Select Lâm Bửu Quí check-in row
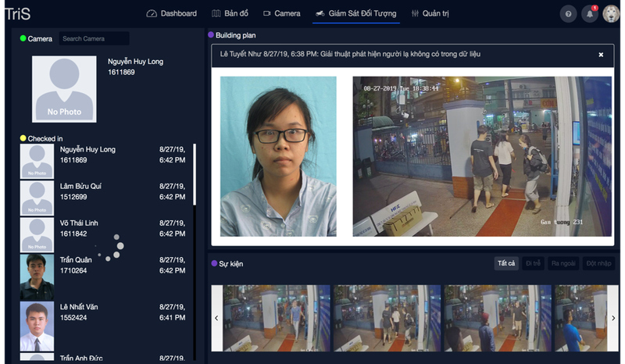The height and width of the screenshot is (364, 625). (103, 198)
